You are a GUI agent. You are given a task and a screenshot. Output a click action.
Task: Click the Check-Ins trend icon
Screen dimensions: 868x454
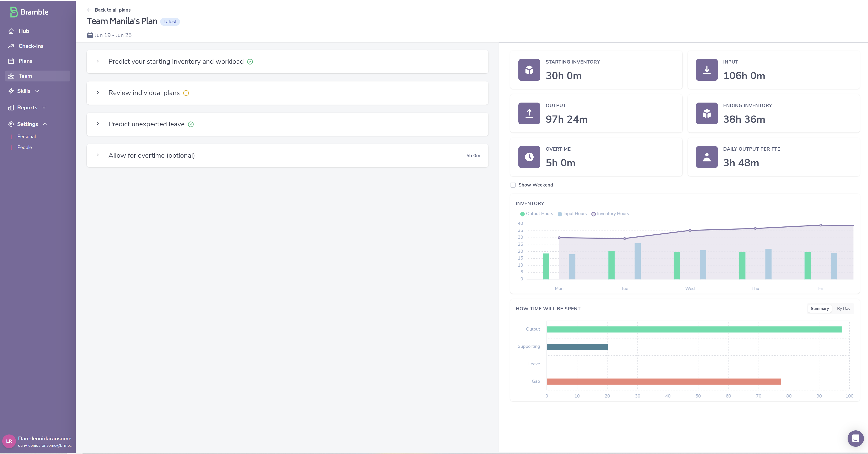tap(11, 46)
